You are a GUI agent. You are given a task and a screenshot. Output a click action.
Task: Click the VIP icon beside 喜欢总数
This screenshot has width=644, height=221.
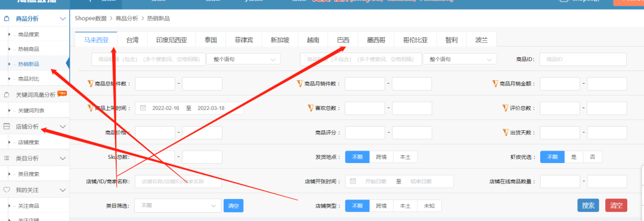coord(311,108)
